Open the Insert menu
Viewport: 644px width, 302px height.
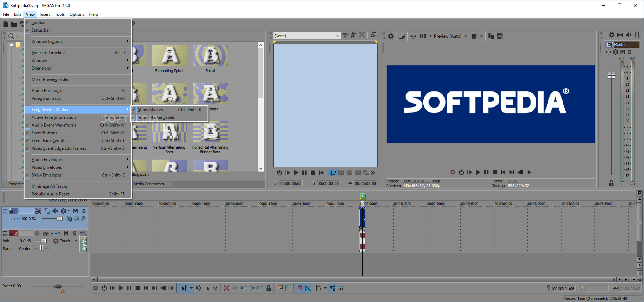coord(45,14)
